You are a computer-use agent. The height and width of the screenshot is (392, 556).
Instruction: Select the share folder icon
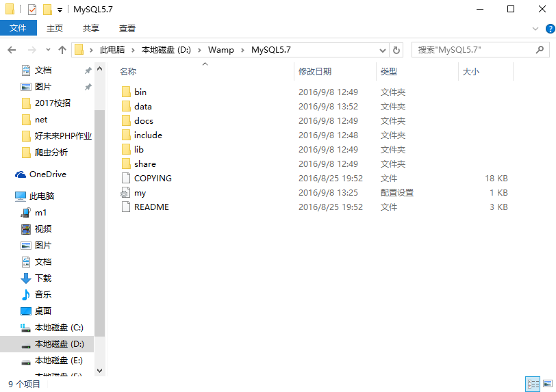tap(126, 164)
